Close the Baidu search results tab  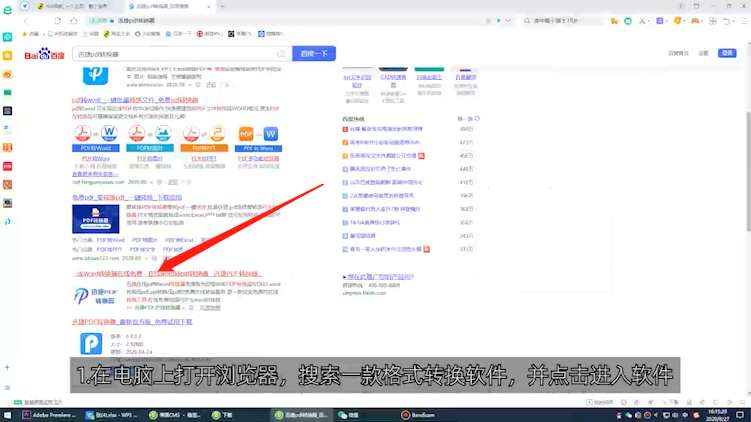[x=208, y=6]
